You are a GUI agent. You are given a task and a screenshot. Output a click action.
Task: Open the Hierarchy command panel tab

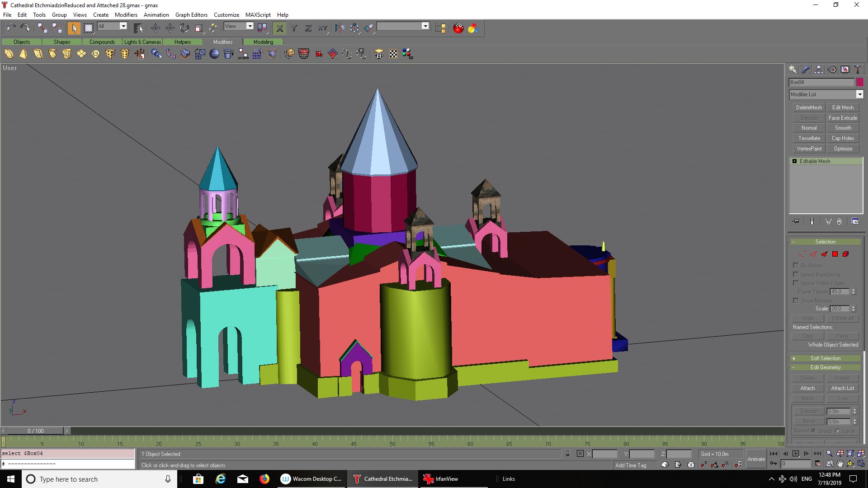click(x=819, y=70)
